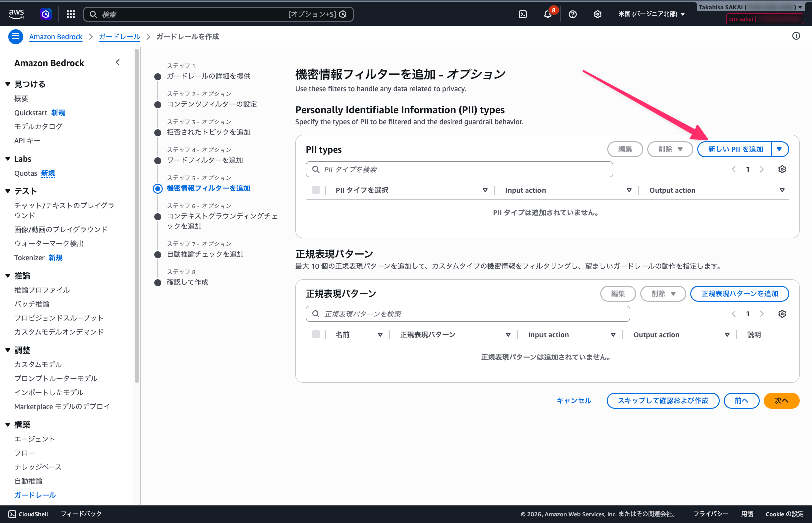Collapse the Labs sidebar section

(8, 159)
